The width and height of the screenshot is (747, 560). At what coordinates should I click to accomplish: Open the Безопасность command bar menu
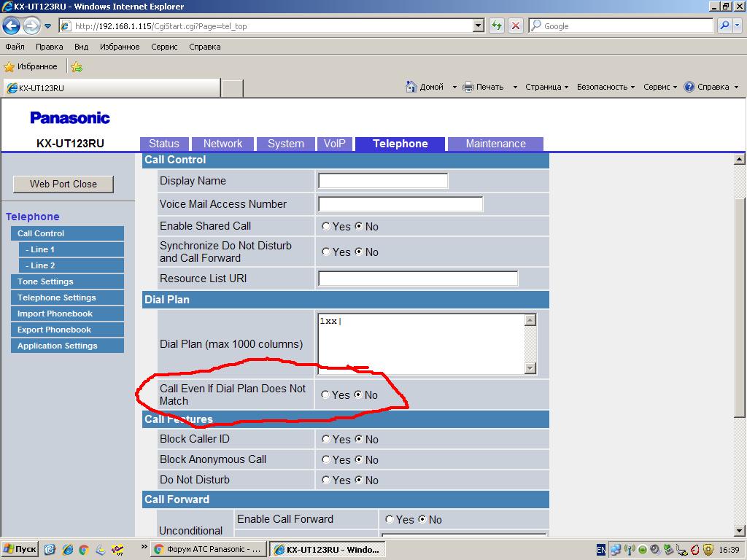pos(605,87)
